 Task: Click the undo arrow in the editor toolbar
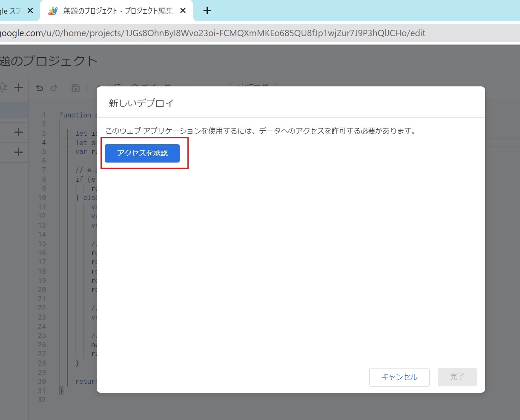tap(40, 88)
